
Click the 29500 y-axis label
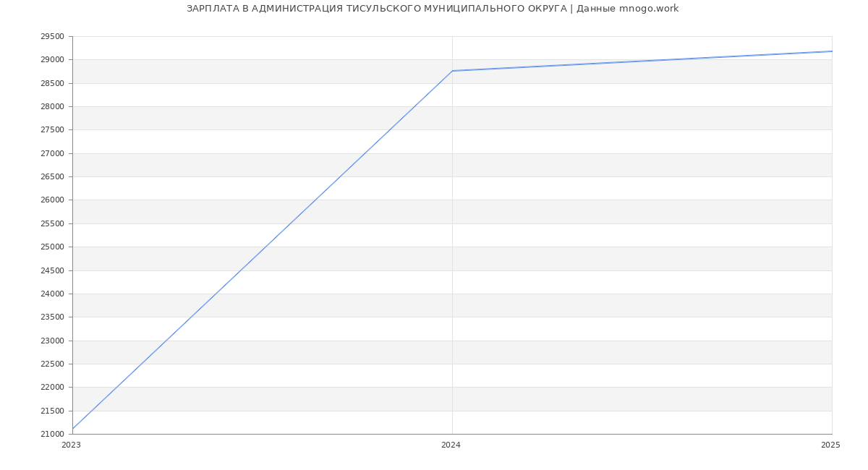(52, 37)
